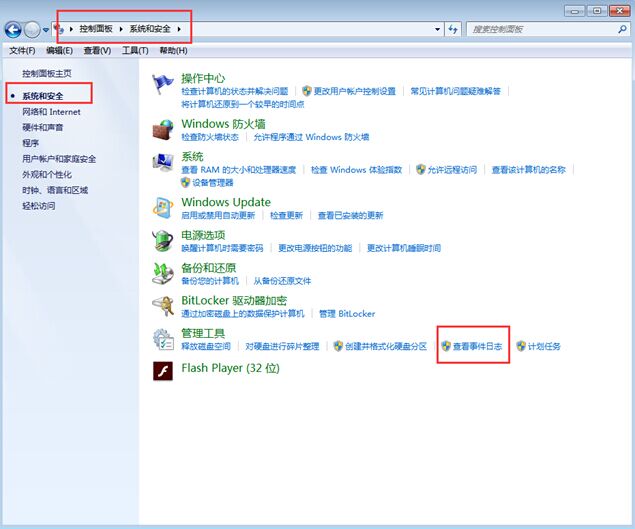Open 查看事件日志 link
Image resolution: width=635 pixels, height=529 pixels.
(x=477, y=346)
